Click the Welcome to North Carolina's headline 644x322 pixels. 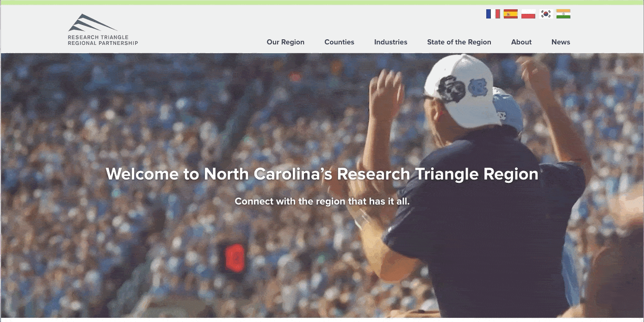click(x=322, y=174)
